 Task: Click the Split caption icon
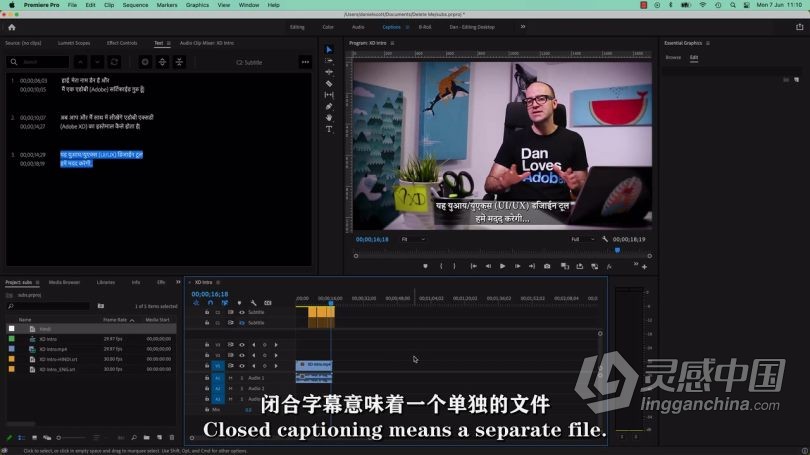point(162,62)
